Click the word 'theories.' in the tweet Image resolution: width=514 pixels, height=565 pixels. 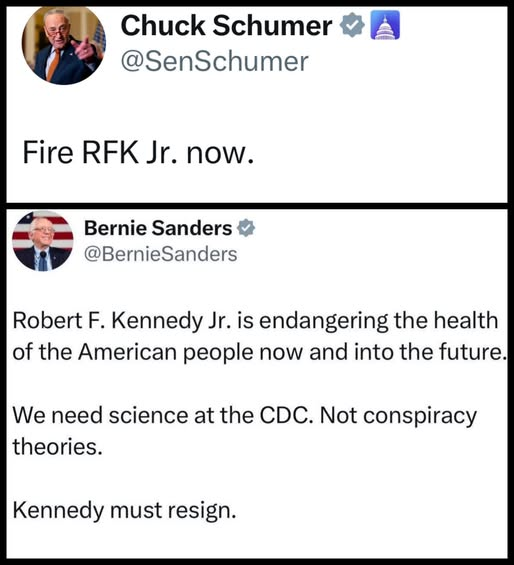[x=58, y=447]
